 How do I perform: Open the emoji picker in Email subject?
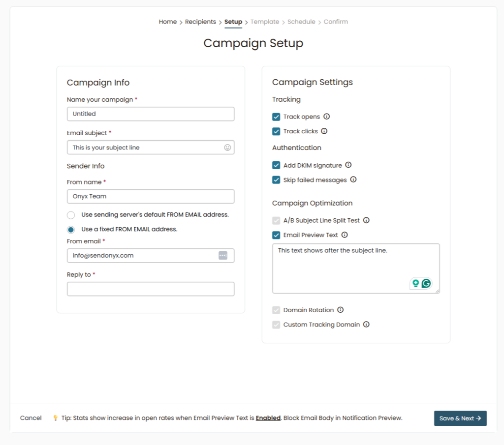coord(227,148)
